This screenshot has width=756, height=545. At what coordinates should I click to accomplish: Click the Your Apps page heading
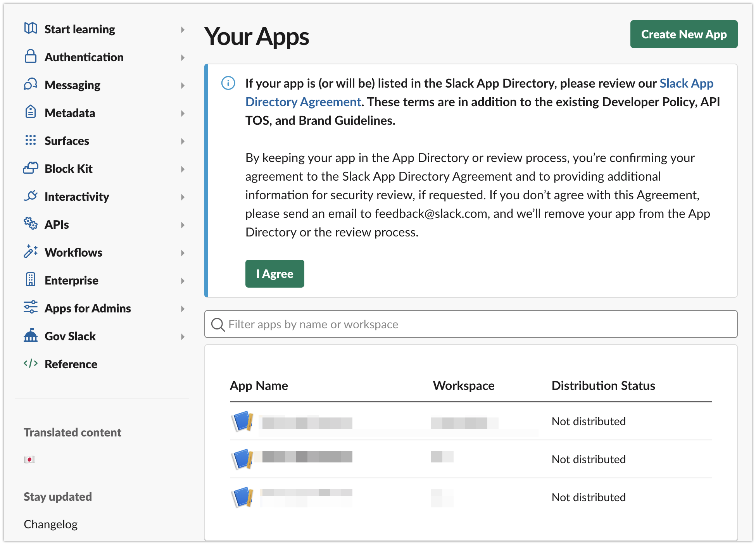[x=257, y=37]
